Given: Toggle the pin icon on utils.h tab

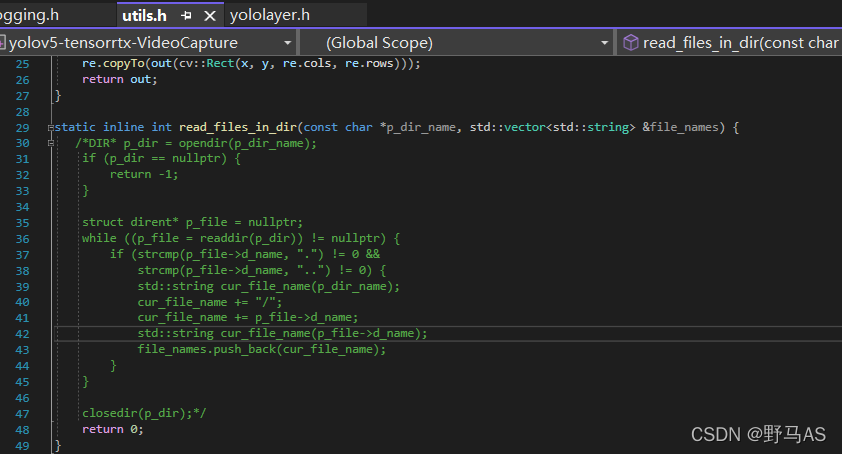Looking at the screenshot, I should point(187,16).
